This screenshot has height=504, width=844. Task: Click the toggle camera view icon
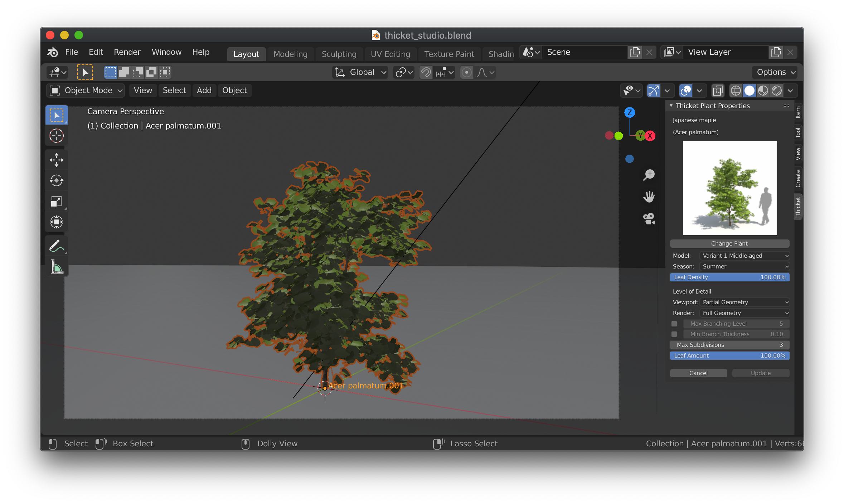click(649, 218)
